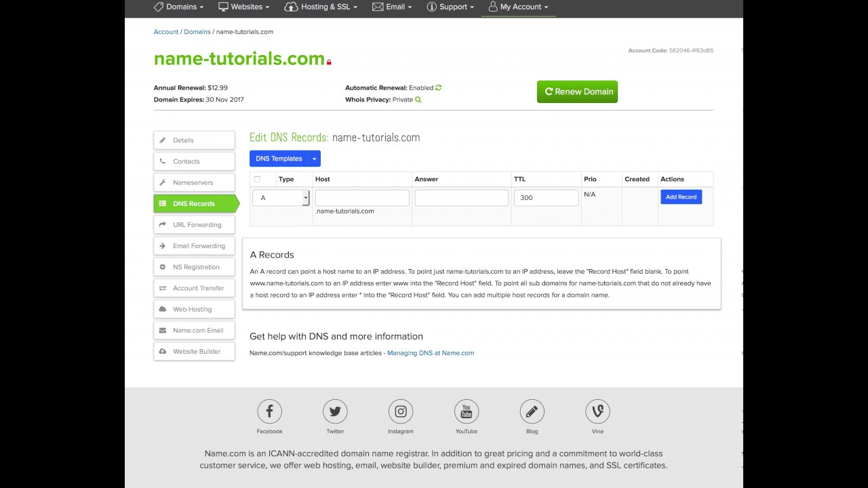Image resolution: width=868 pixels, height=488 pixels.
Task: Click the Created column header
Action: tap(637, 179)
